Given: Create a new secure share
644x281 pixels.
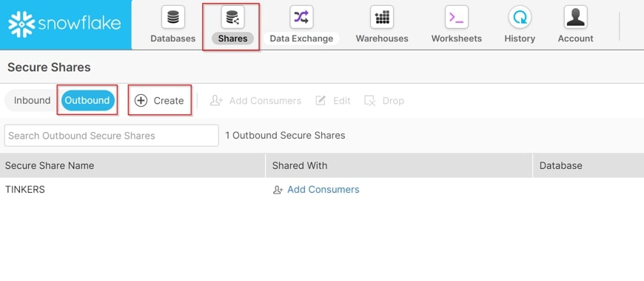Looking at the screenshot, I should pyautogui.click(x=159, y=101).
